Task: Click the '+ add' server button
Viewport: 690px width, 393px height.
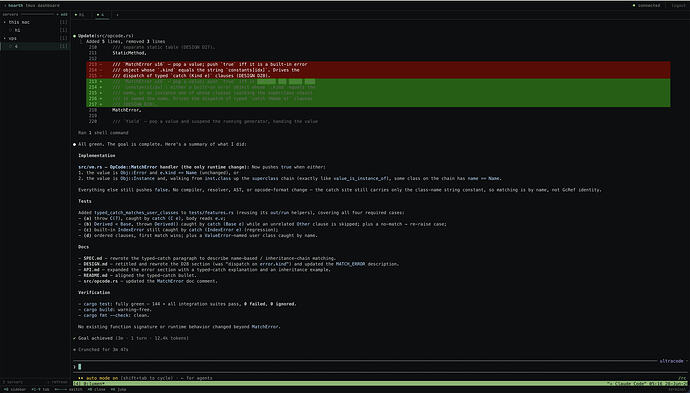Action: (x=62, y=14)
